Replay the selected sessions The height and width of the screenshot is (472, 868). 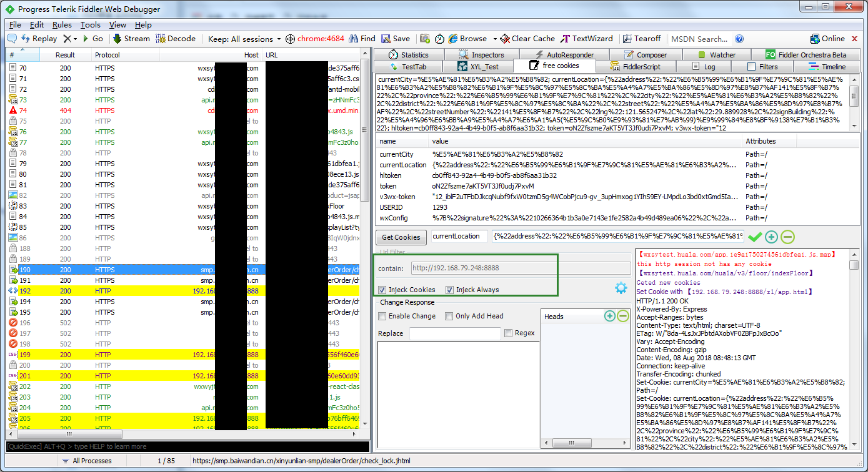point(39,39)
